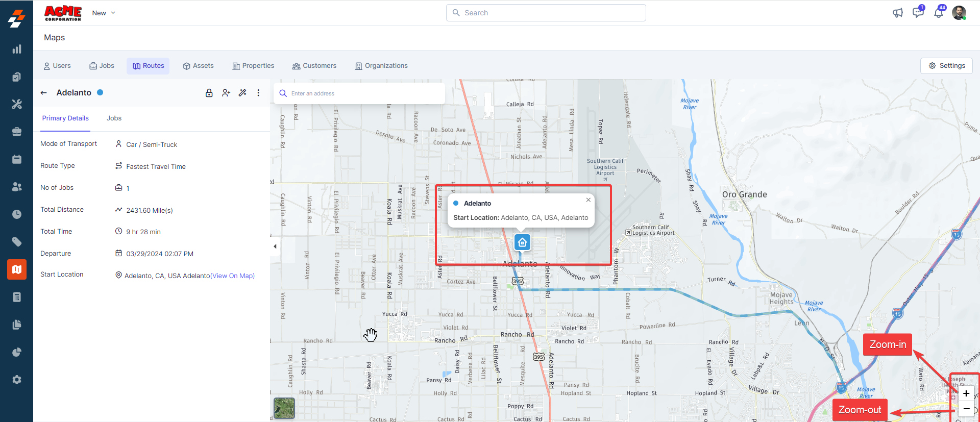This screenshot has height=422, width=980.
Task: Open the Jobs tab beside Primary Details
Action: [114, 118]
